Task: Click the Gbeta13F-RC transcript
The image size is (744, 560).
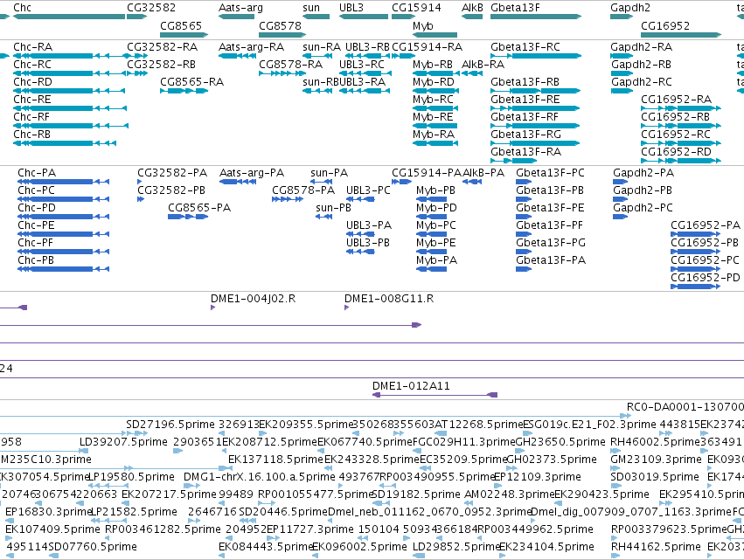Action: pos(536,56)
